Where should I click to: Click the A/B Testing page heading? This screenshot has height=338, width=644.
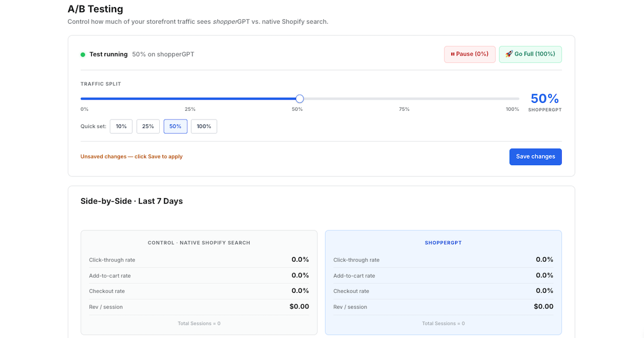click(x=95, y=9)
